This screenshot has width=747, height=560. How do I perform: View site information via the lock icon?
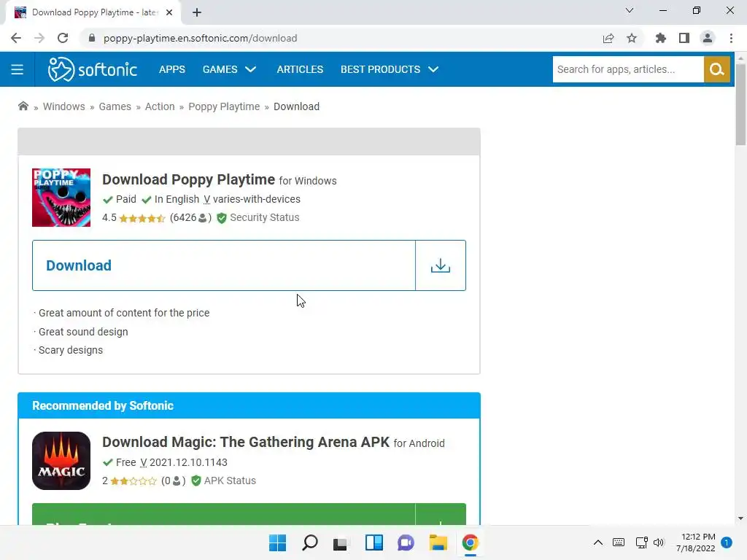click(92, 38)
